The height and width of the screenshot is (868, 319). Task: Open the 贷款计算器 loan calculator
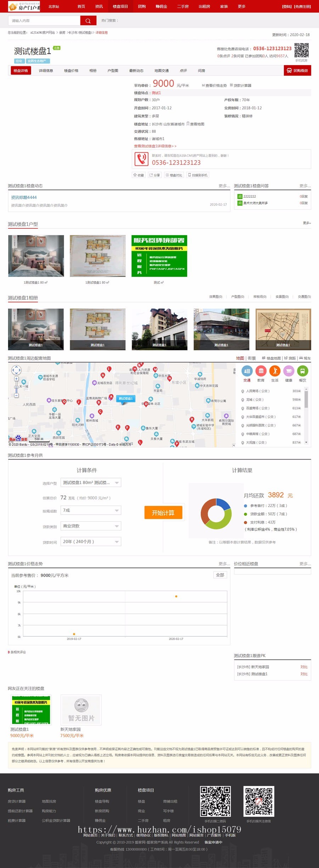[x=240, y=85]
